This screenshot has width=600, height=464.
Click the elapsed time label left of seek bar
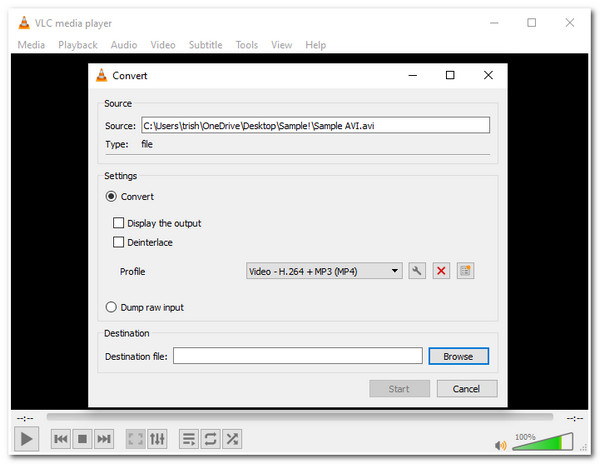tap(25, 418)
